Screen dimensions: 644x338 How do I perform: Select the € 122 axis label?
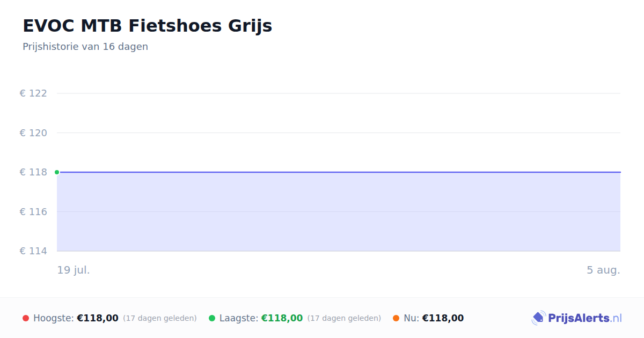pos(33,93)
